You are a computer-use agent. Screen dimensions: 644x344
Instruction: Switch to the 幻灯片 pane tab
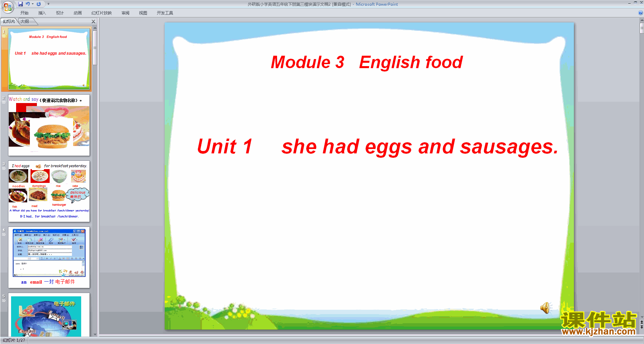[9, 21]
